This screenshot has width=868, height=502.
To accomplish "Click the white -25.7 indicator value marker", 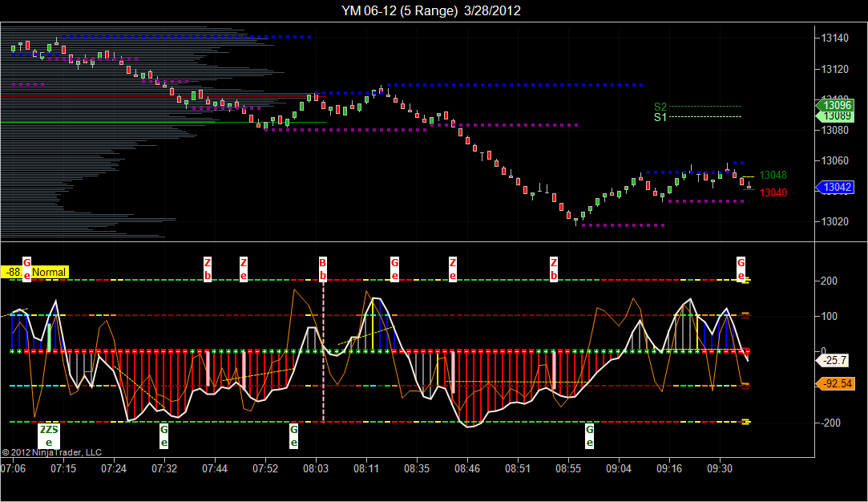I will pyautogui.click(x=832, y=361).
